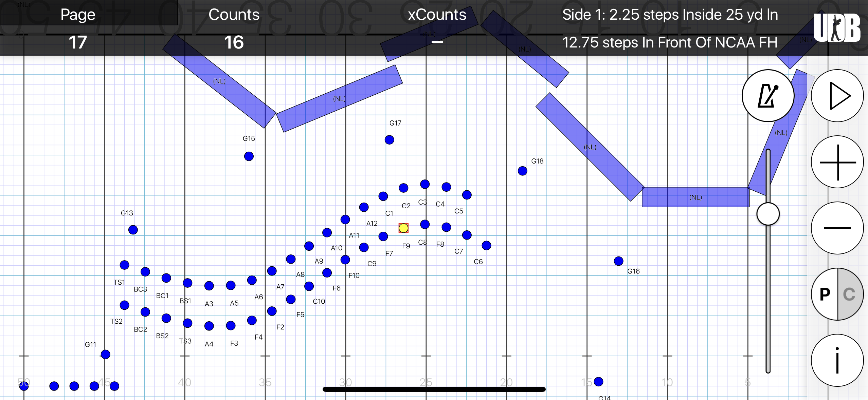Screen dimensions: 868x400
Task: Select performer dot C4
Action: 447,187
